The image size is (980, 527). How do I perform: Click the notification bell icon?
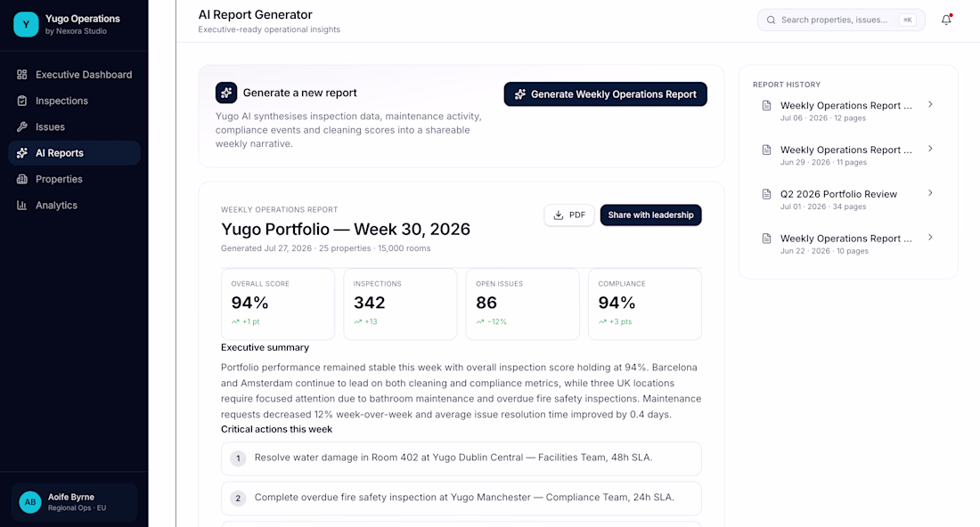click(946, 20)
